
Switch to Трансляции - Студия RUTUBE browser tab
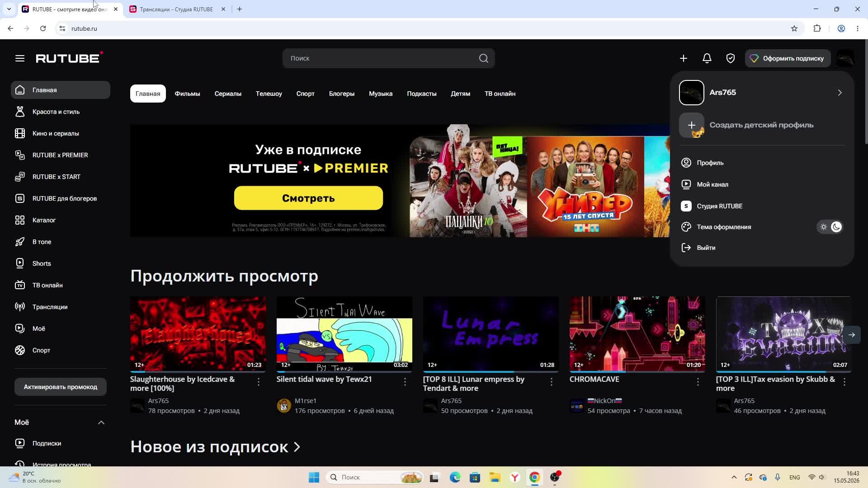[x=177, y=9]
